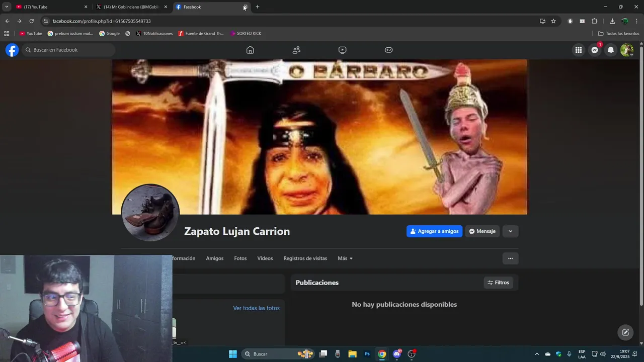Viewport: 644px width, 362px height.
Task: Open Filtros for publications
Action: click(498, 283)
